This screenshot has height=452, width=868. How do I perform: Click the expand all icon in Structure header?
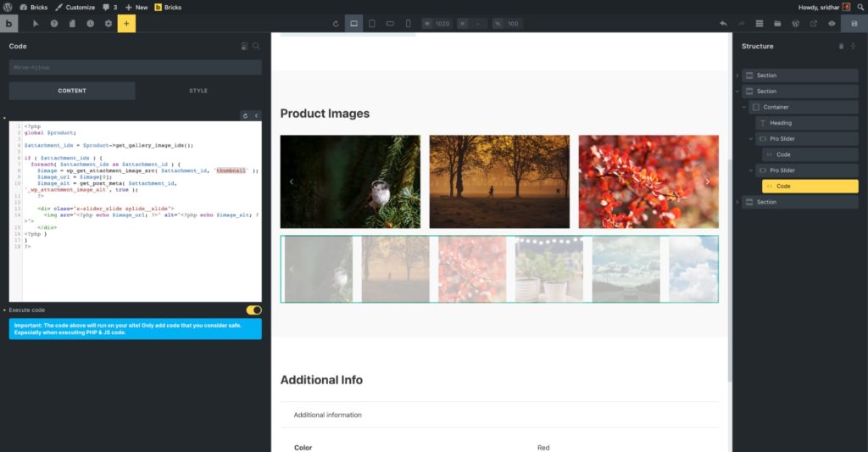click(x=853, y=46)
